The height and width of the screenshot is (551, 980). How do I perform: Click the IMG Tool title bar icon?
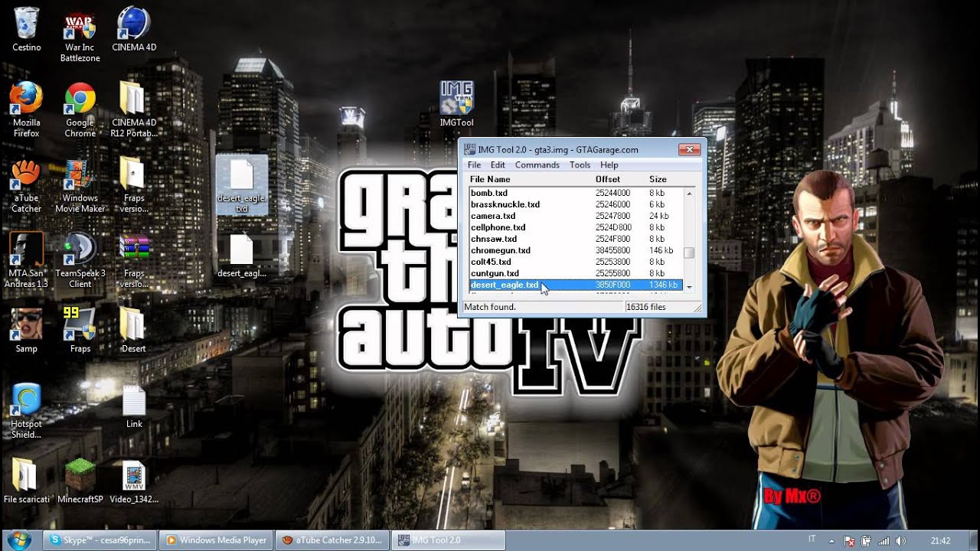(469, 150)
